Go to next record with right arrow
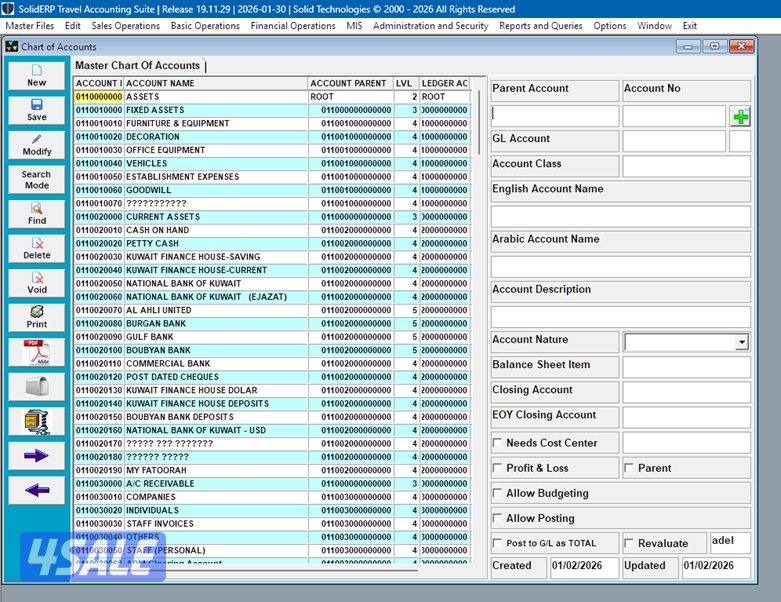Image resolution: width=781 pixels, height=602 pixels. coord(36,456)
